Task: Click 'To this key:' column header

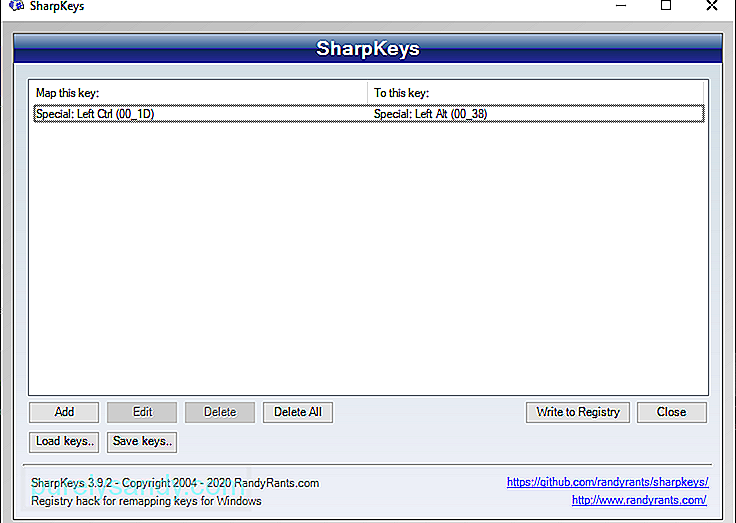Action: pyautogui.click(x=535, y=93)
